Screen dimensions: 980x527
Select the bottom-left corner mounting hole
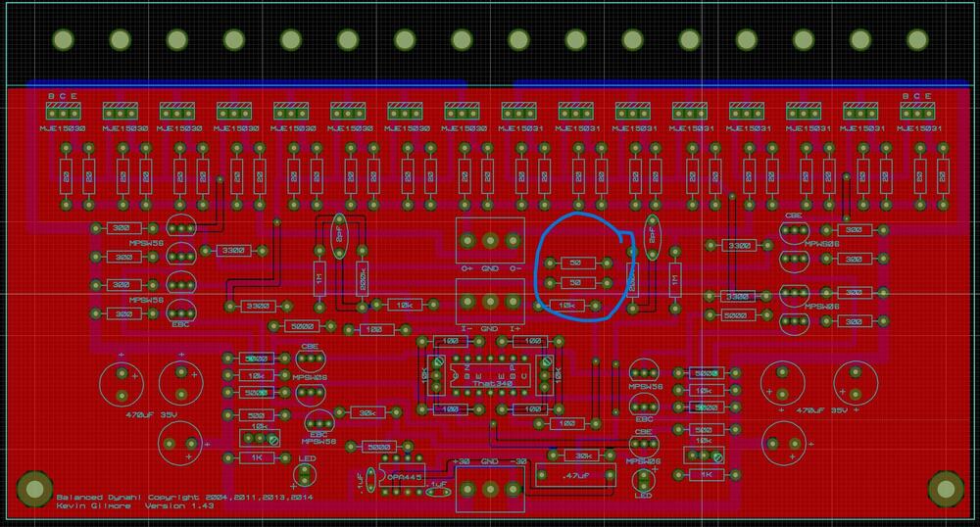35,490
